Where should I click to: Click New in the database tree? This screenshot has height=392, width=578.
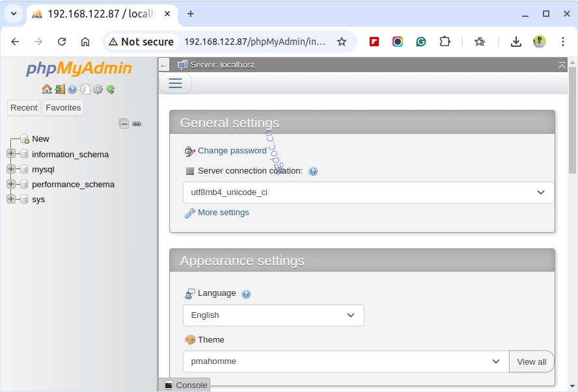(40, 138)
